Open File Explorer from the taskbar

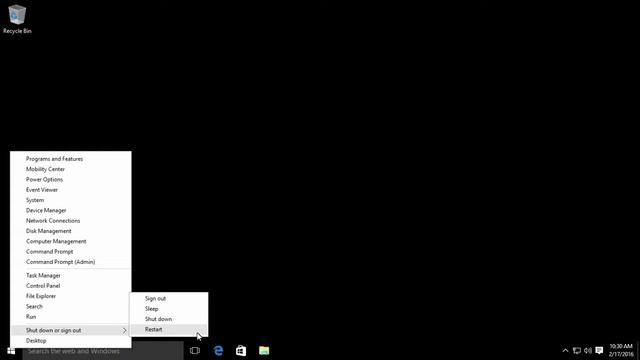coord(264,351)
